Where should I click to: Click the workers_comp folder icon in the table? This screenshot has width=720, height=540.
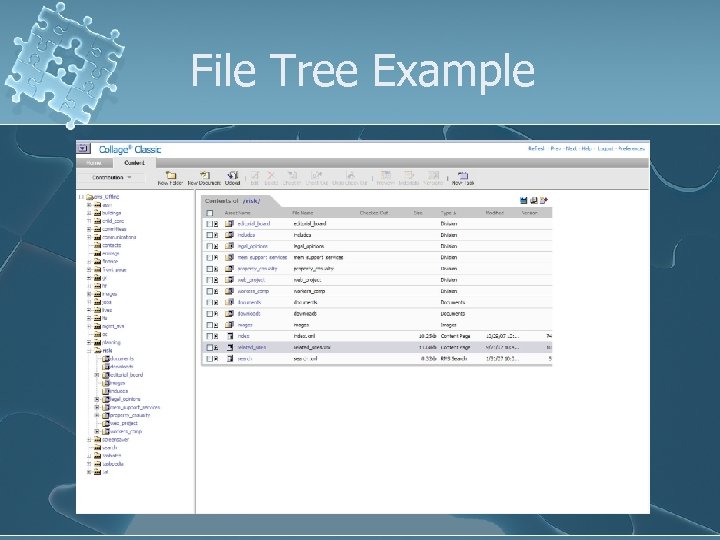[230, 291]
